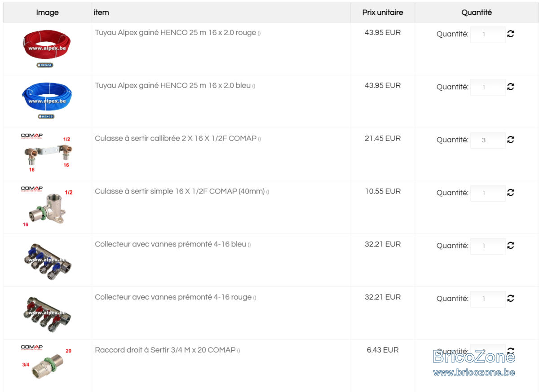Open Tuyau Alpex gainé HENCO bleu link

[x=173, y=86]
